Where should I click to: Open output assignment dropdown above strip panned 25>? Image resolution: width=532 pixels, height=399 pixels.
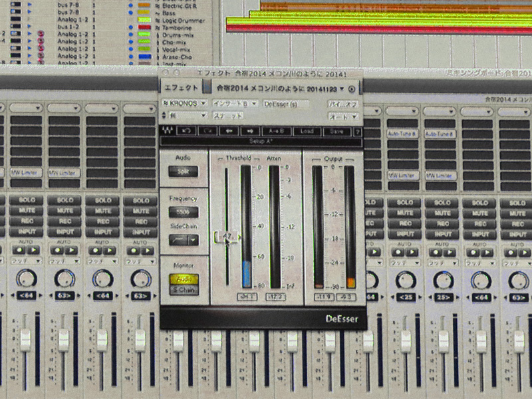click(x=440, y=111)
